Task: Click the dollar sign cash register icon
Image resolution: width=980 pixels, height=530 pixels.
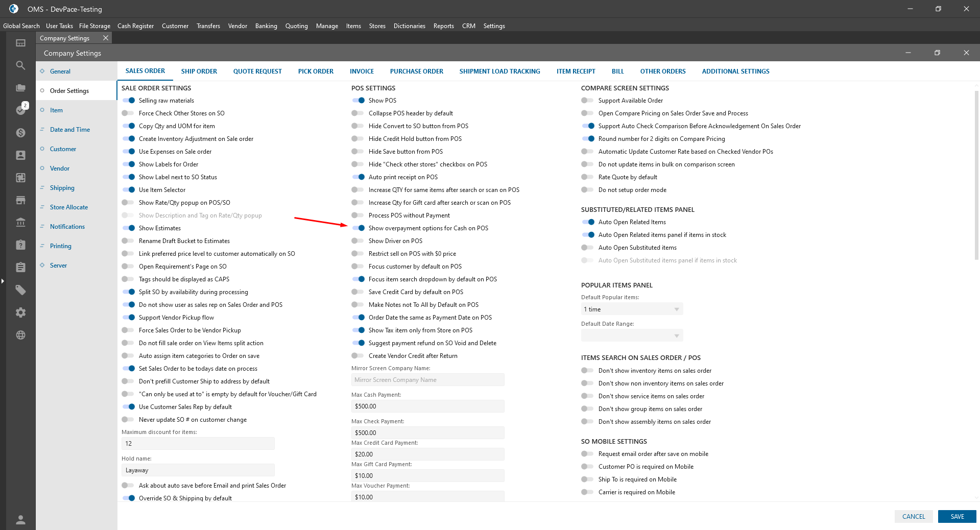Action: (20, 133)
